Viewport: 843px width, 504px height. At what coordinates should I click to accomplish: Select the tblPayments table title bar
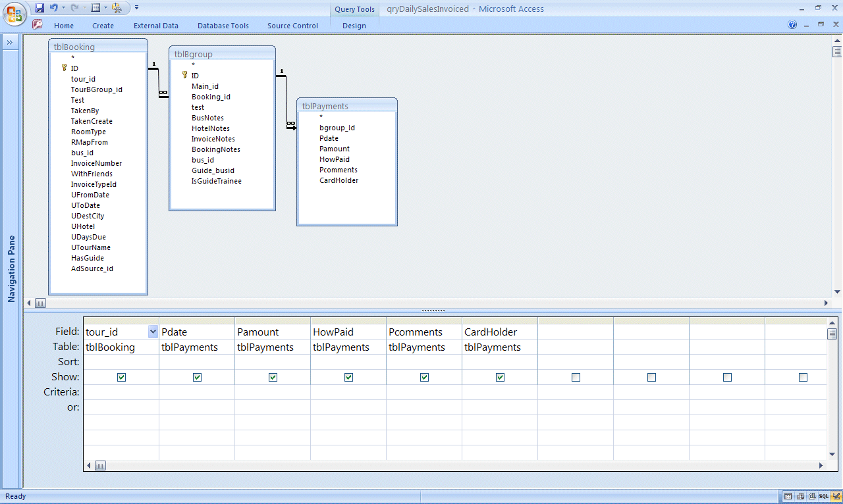(x=347, y=105)
